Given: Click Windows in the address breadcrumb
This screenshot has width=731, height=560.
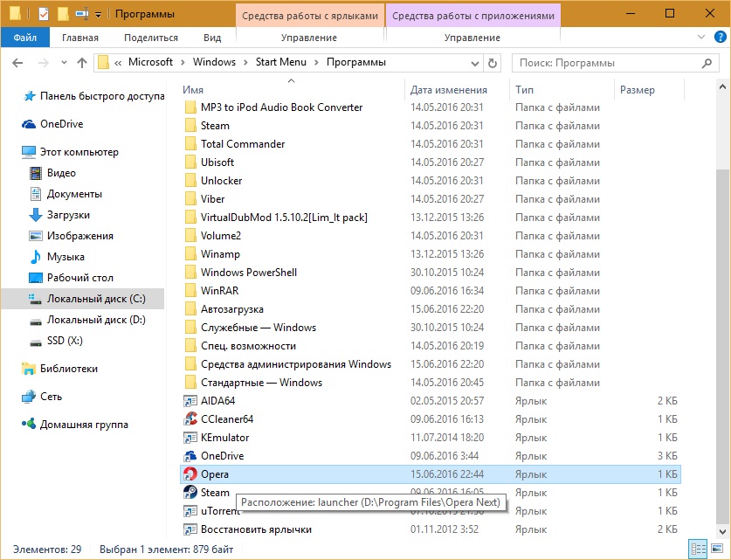Looking at the screenshot, I should click(215, 62).
